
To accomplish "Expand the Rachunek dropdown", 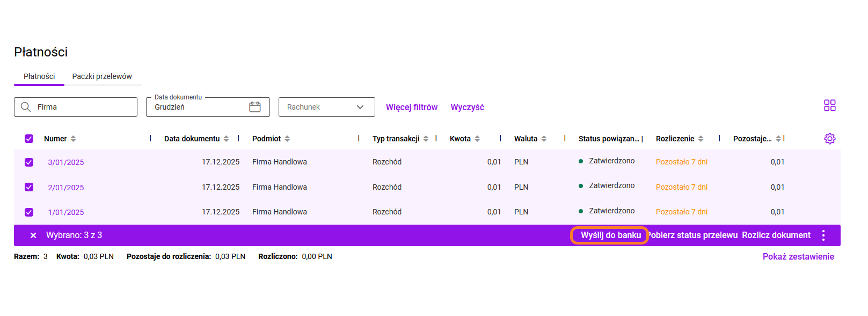I will click(326, 107).
